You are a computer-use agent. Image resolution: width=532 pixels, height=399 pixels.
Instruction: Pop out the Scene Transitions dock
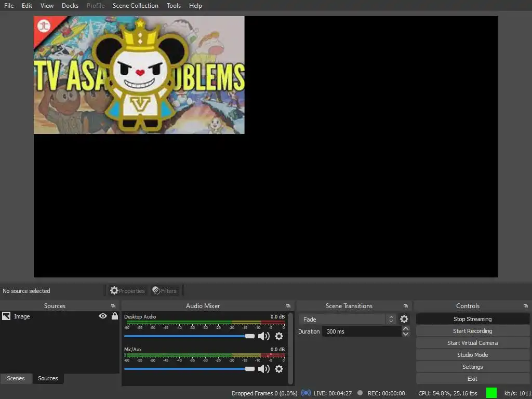tap(405, 306)
